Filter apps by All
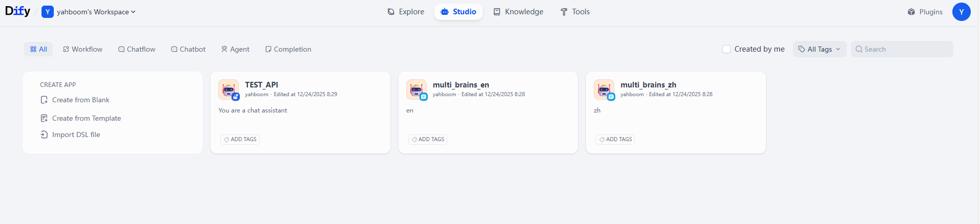980x224 pixels. [x=38, y=49]
